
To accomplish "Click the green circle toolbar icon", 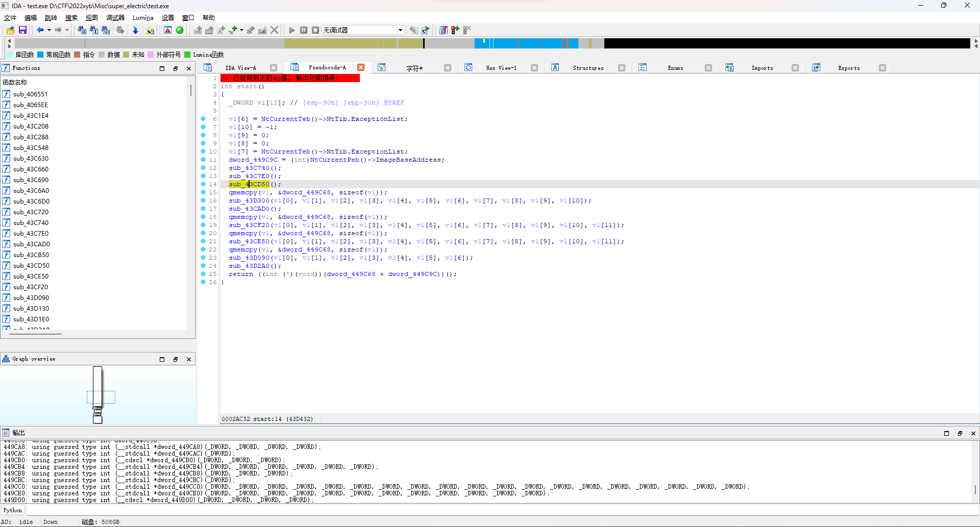I will (180, 30).
